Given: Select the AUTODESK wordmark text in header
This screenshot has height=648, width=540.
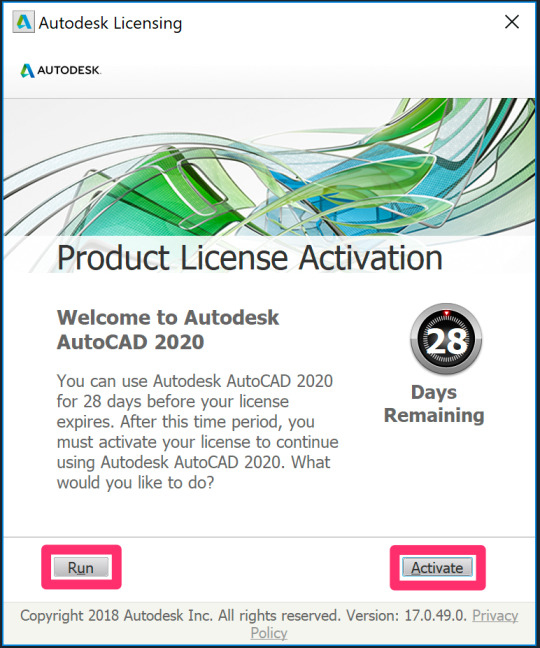Looking at the screenshot, I should tap(69, 70).
